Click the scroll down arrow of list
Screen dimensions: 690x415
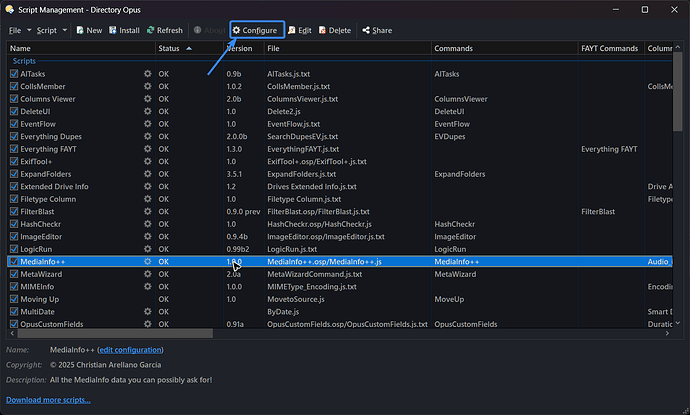coord(677,323)
